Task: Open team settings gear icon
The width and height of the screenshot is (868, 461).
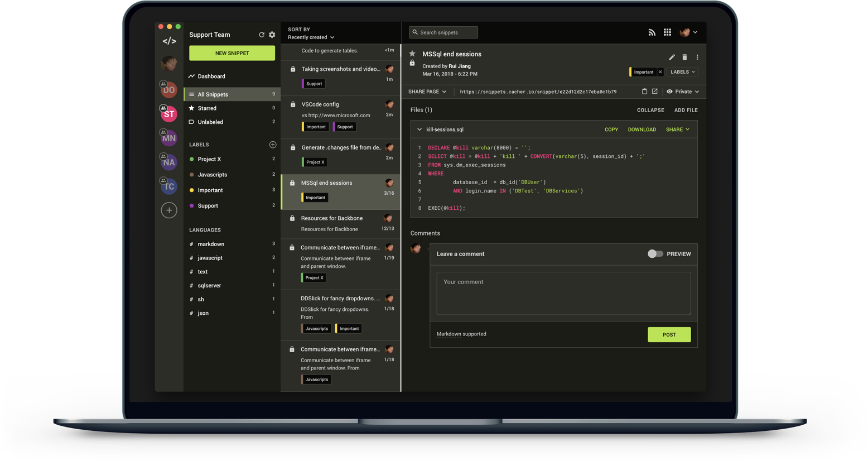Action: pyautogui.click(x=272, y=35)
